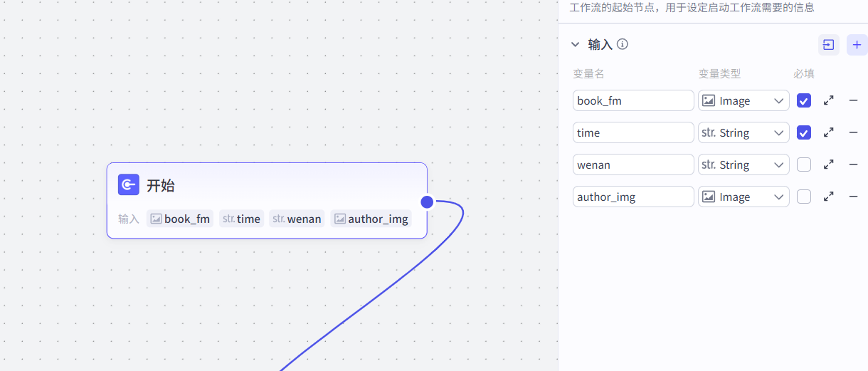Open type dropdown for author_img variable

743,197
